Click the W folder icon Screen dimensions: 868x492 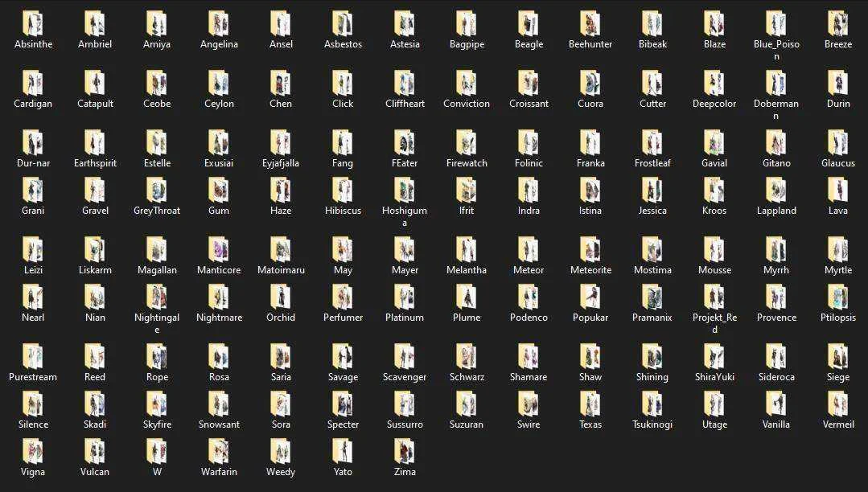coord(157,452)
